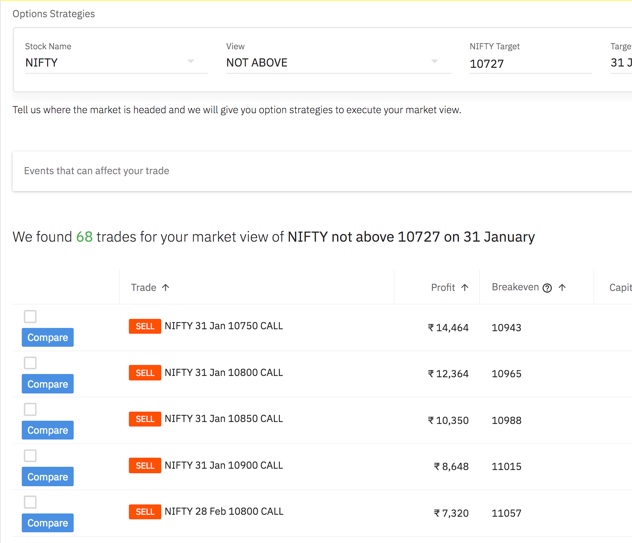
Task: Click the Options Strategies heading
Action: click(x=54, y=14)
